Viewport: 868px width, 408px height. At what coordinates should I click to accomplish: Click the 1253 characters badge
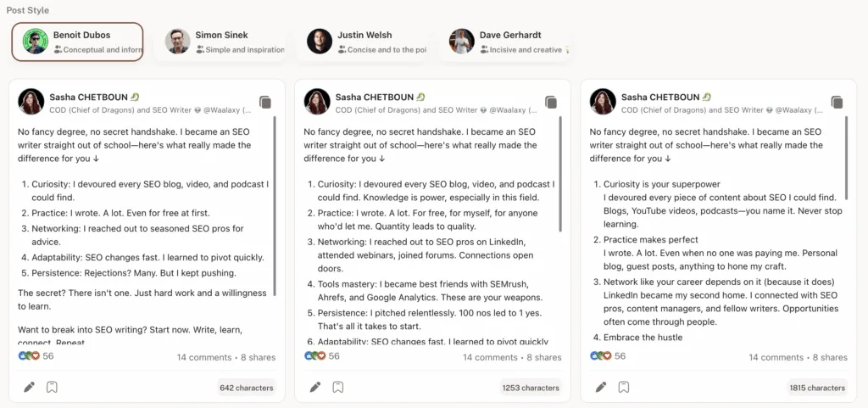531,388
